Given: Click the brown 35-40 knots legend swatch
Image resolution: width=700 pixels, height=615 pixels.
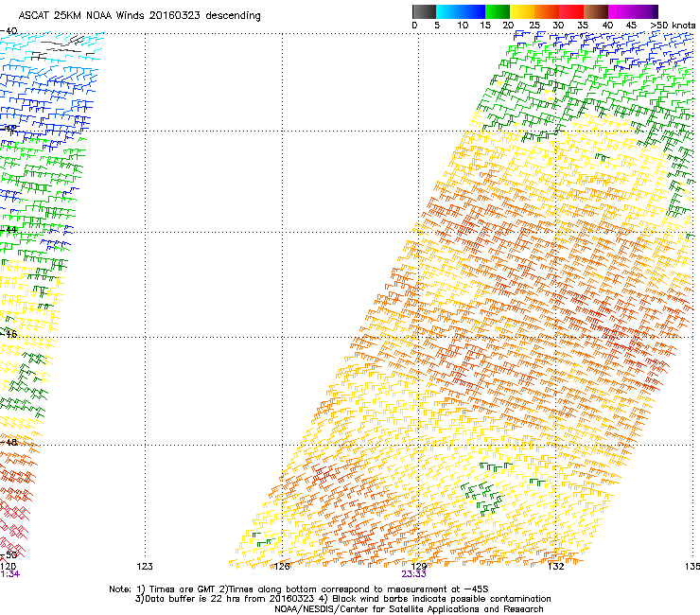Looking at the screenshot, I should 596,11.
